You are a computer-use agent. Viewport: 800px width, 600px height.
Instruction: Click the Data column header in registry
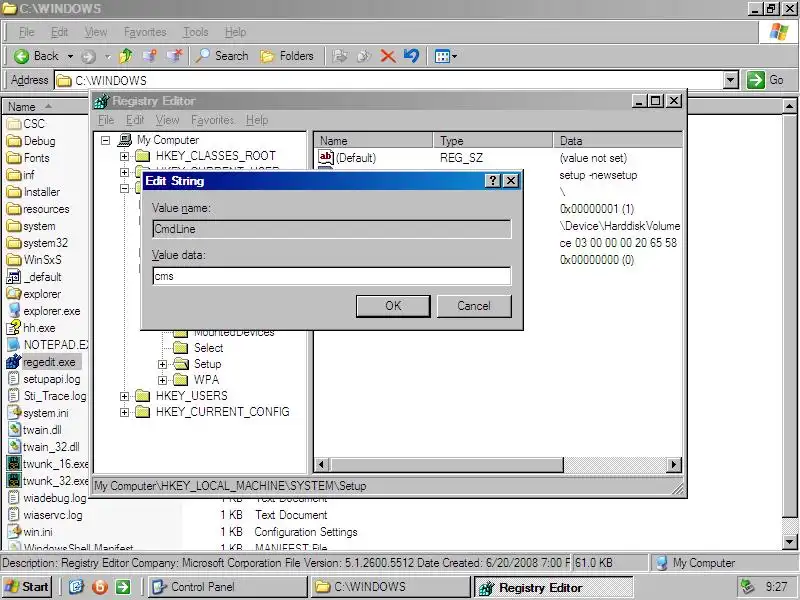point(618,140)
